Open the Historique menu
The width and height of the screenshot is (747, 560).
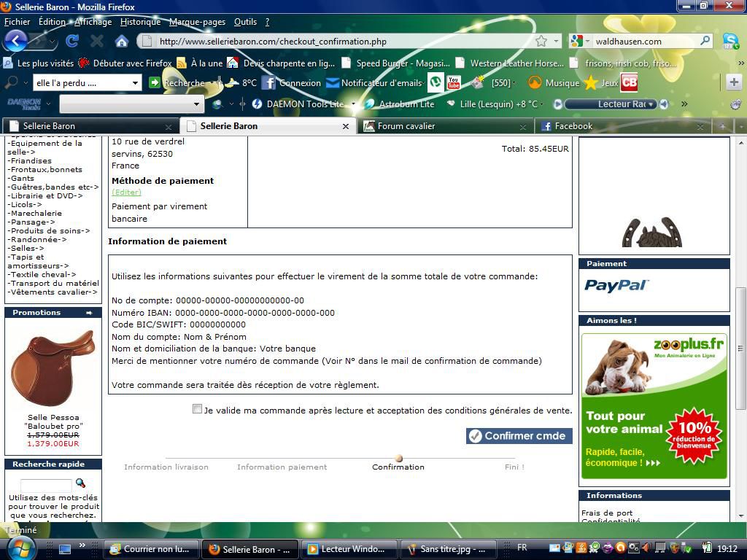point(140,22)
